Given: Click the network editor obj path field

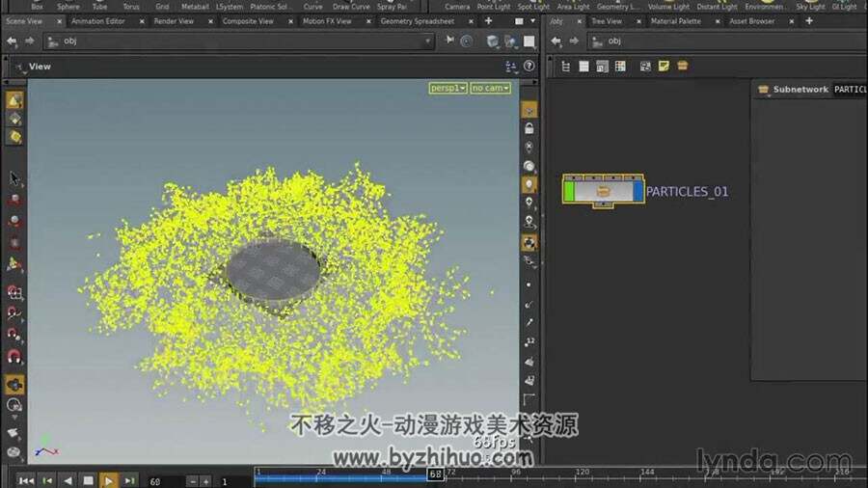Looking at the screenshot, I should pos(728,41).
